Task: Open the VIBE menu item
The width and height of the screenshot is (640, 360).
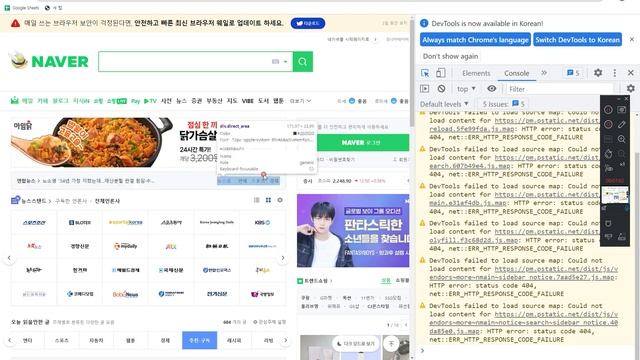Action: pyautogui.click(x=248, y=101)
